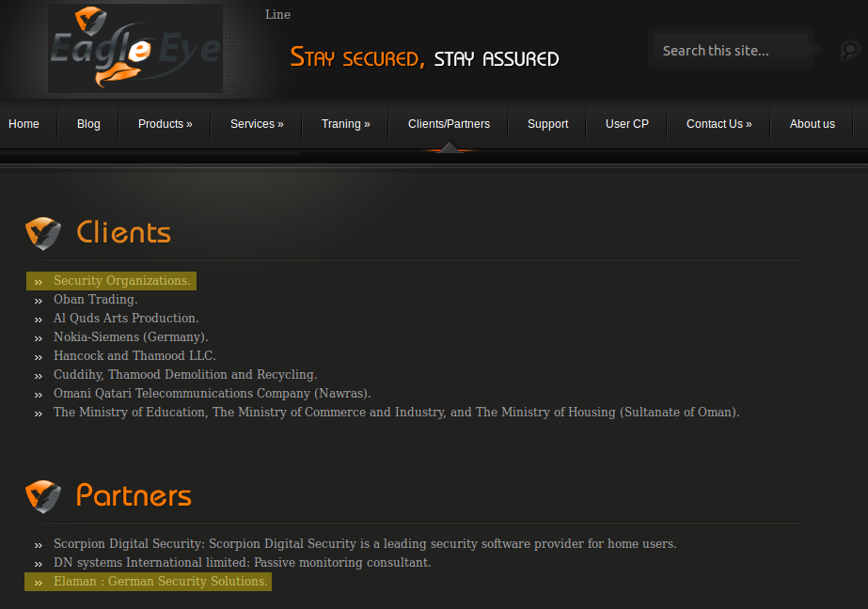This screenshot has height=609, width=868.
Task: Click the Clients heading
Action: tap(124, 232)
